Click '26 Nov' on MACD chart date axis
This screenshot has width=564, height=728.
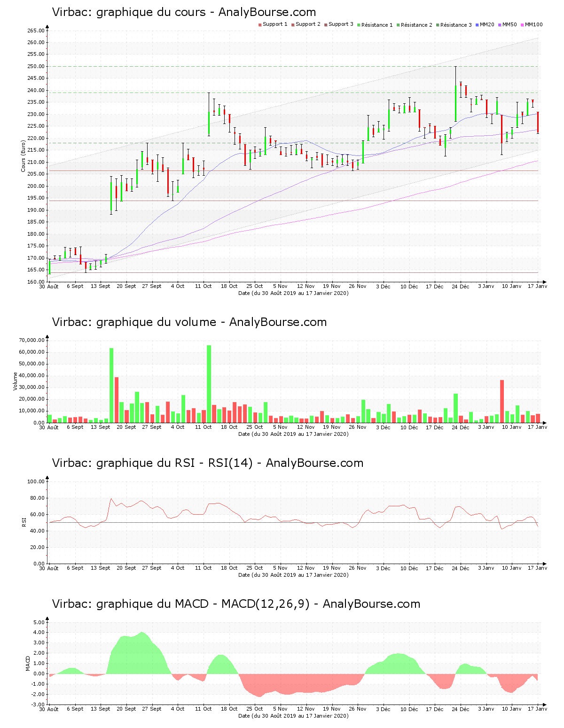358,709
